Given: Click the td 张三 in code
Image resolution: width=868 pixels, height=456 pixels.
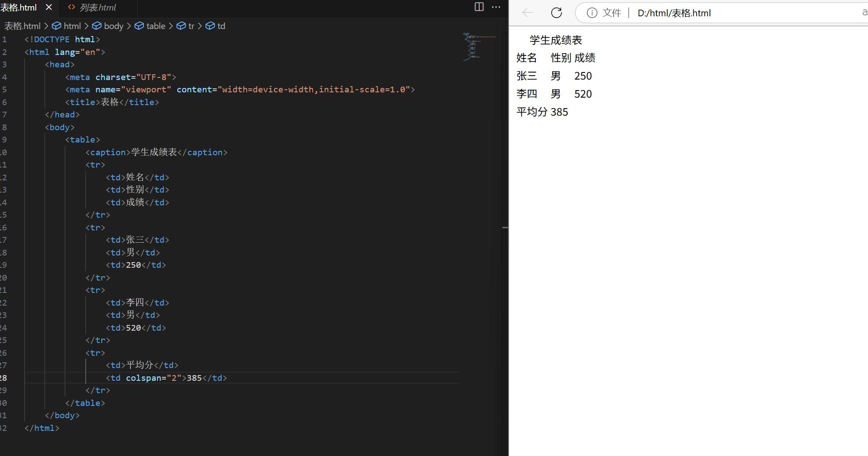Looking at the screenshot, I should pyautogui.click(x=137, y=240).
